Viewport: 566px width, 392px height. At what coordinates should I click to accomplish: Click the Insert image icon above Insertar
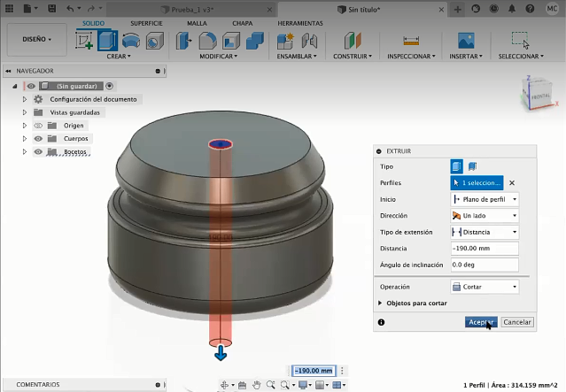click(x=465, y=41)
